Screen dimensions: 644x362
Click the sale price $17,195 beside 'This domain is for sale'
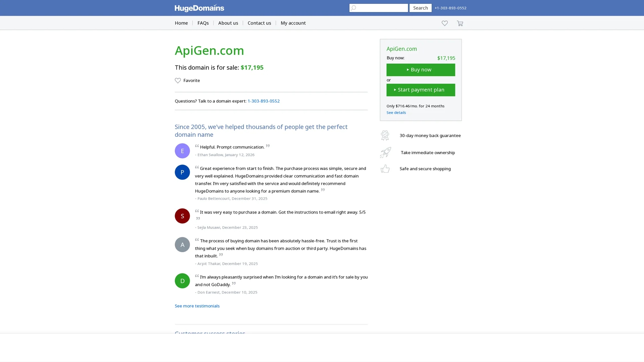[x=252, y=67]
